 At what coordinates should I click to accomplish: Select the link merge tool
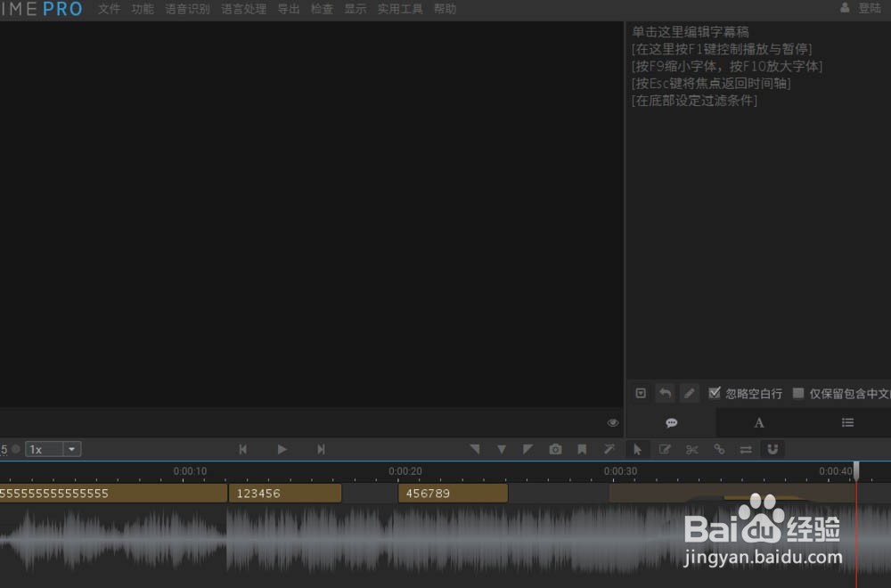(719, 449)
